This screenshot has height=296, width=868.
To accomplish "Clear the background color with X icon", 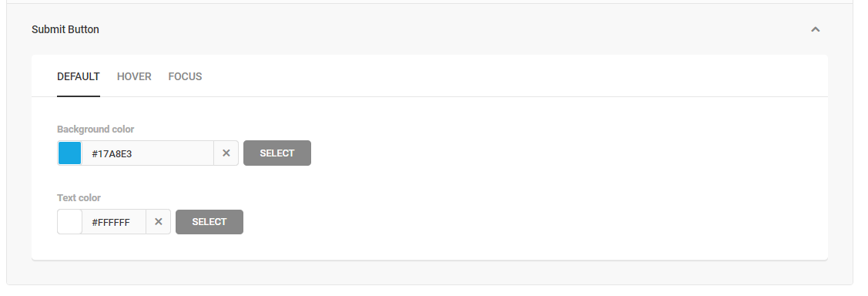I will point(226,153).
